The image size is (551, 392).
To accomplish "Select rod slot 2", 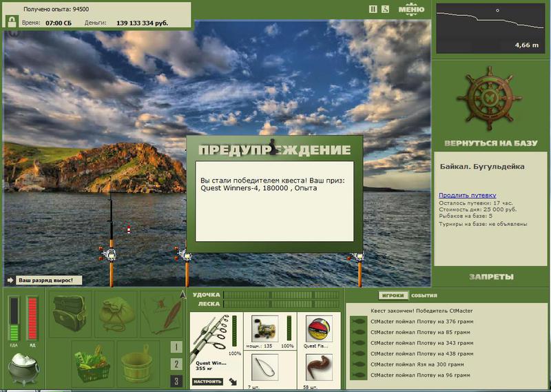I will [176, 364].
